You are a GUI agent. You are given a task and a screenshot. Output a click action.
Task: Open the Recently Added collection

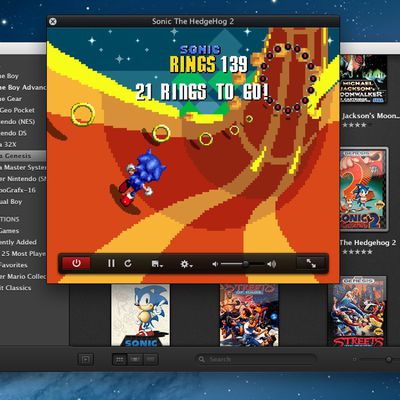(x=18, y=242)
